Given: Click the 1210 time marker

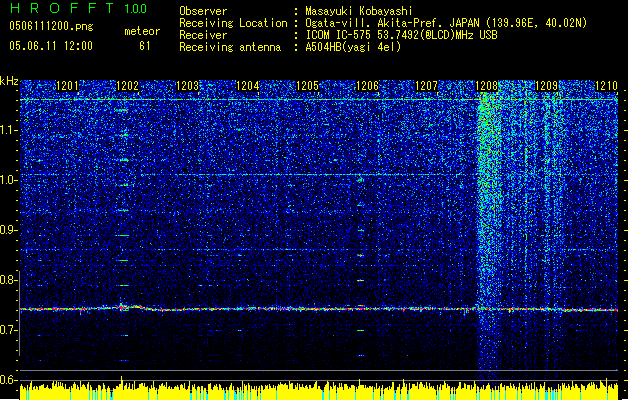Looking at the screenshot, I should (x=607, y=86).
